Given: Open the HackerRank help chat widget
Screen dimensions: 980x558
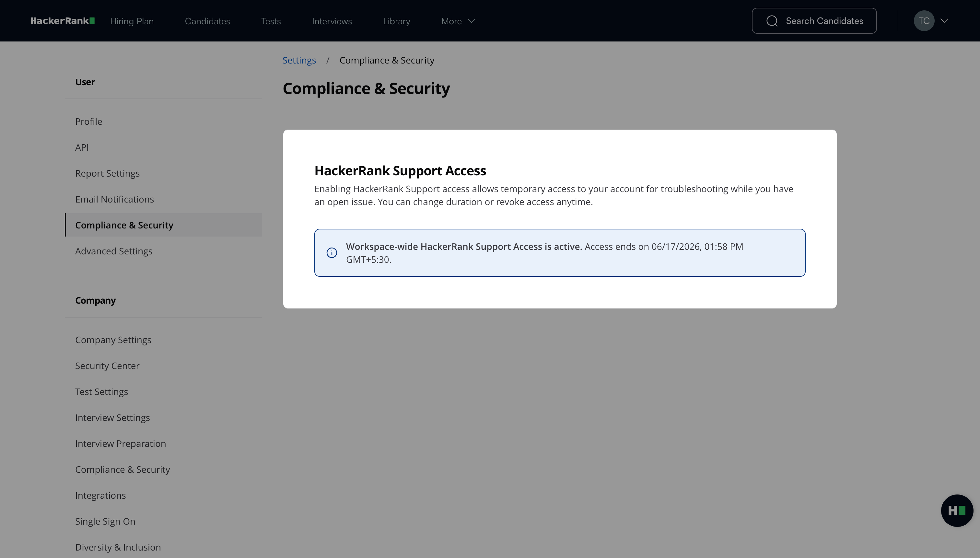Looking at the screenshot, I should pyautogui.click(x=957, y=510).
